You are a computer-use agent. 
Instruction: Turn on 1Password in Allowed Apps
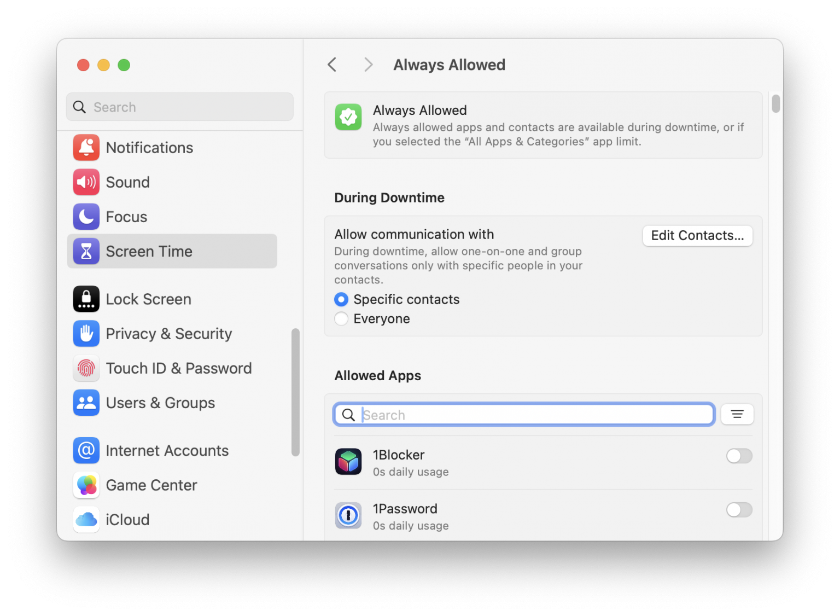[x=739, y=510]
